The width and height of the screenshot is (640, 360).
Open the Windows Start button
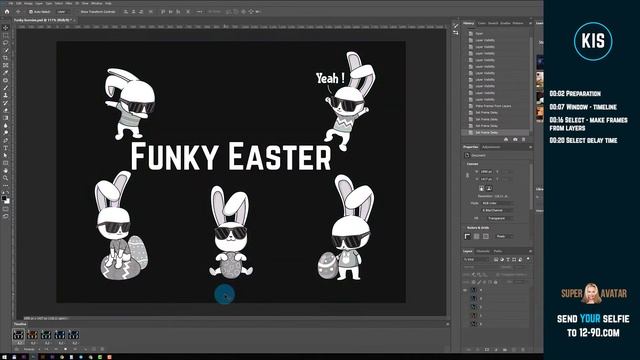4,357
